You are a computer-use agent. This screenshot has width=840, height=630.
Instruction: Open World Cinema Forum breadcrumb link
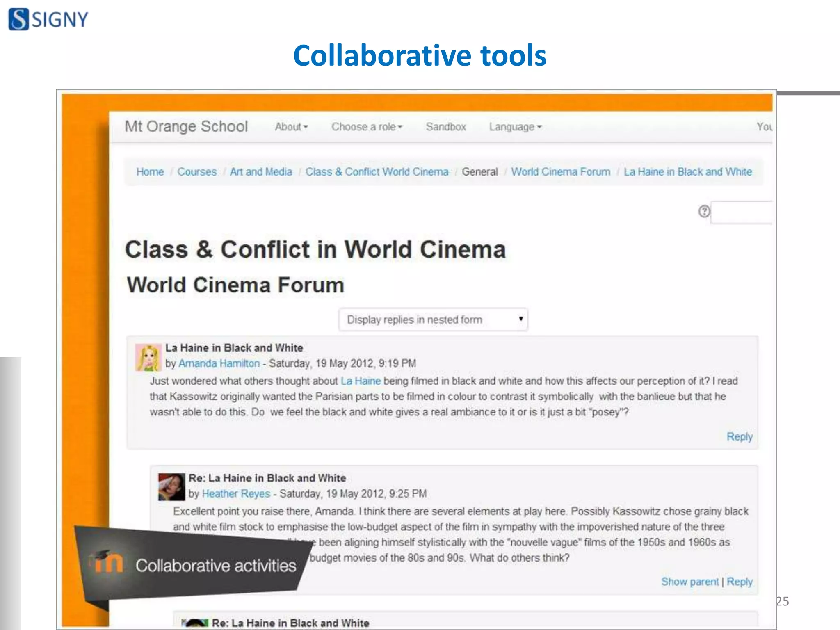click(561, 171)
